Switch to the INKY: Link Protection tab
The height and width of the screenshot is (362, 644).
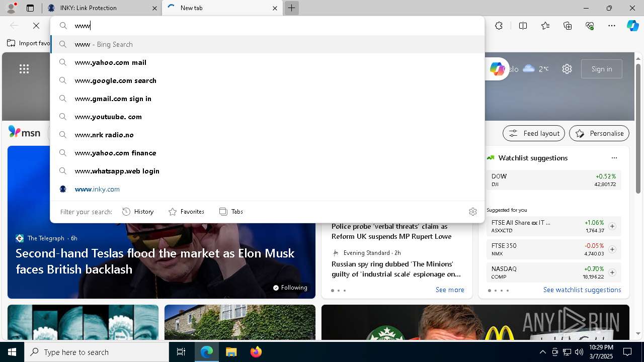[x=102, y=8]
